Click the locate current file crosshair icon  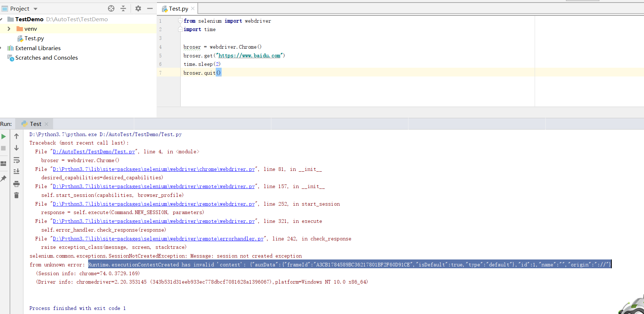pyautogui.click(x=111, y=8)
